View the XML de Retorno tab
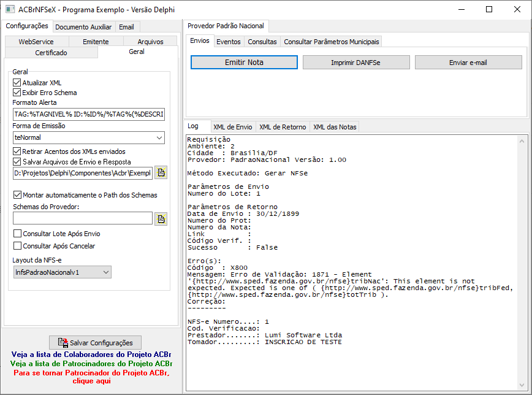 (283, 127)
